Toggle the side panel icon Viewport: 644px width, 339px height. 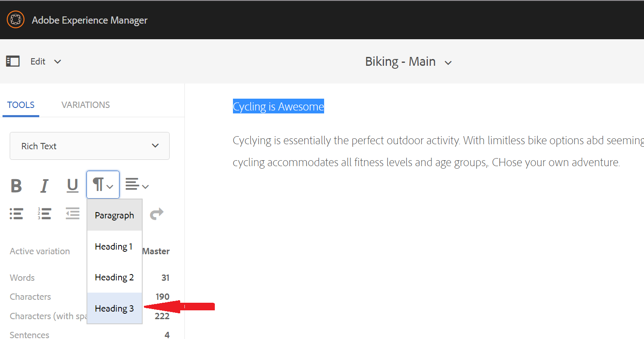tap(13, 62)
